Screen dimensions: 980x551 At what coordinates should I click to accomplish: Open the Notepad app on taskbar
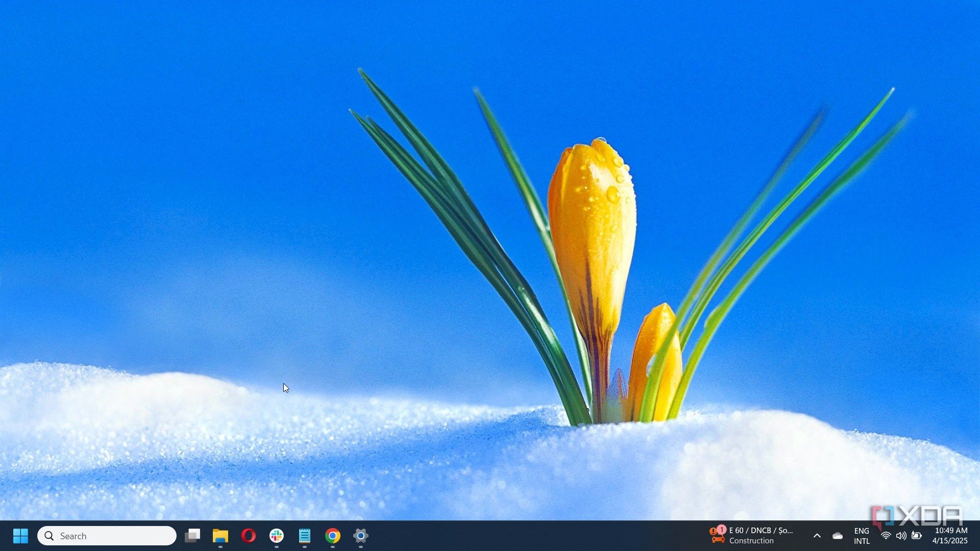pyautogui.click(x=305, y=536)
